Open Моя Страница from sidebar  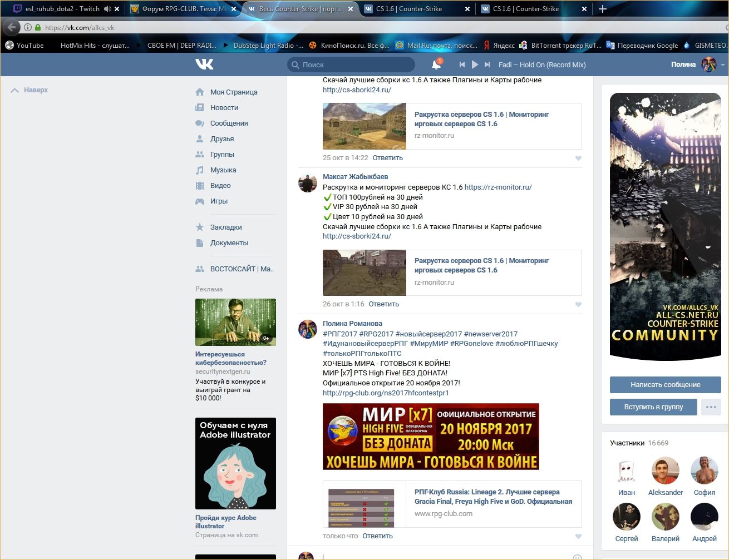pos(234,92)
